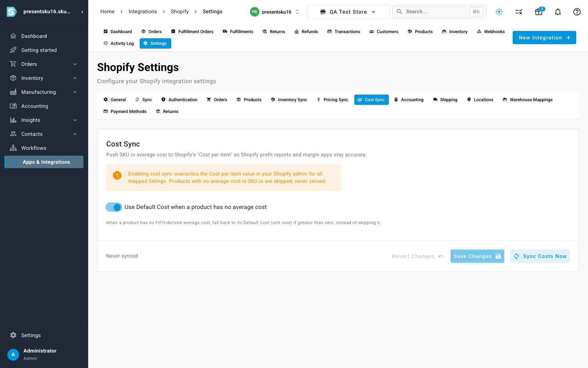
Task: Click the 'Never synced' status text
Action: coord(122,256)
